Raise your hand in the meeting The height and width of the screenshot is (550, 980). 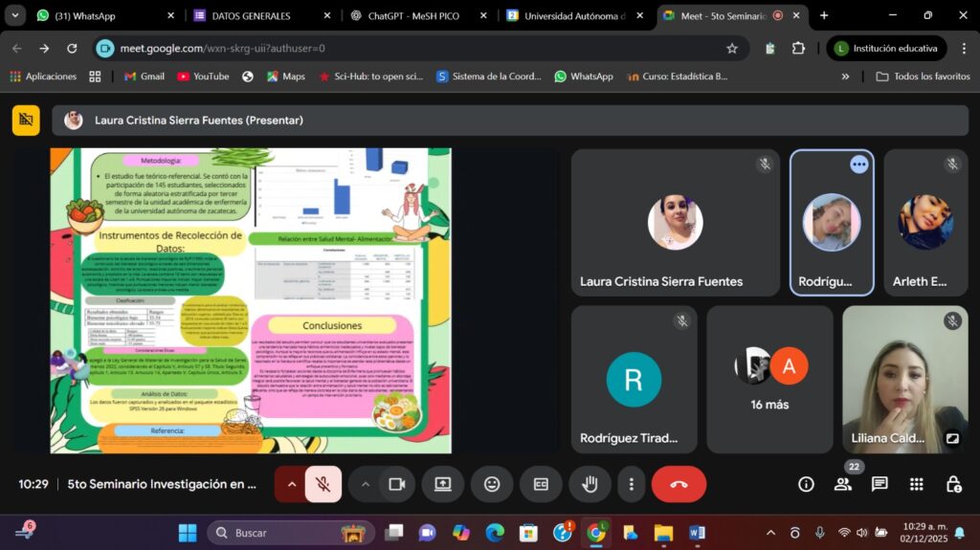coord(590,484)
